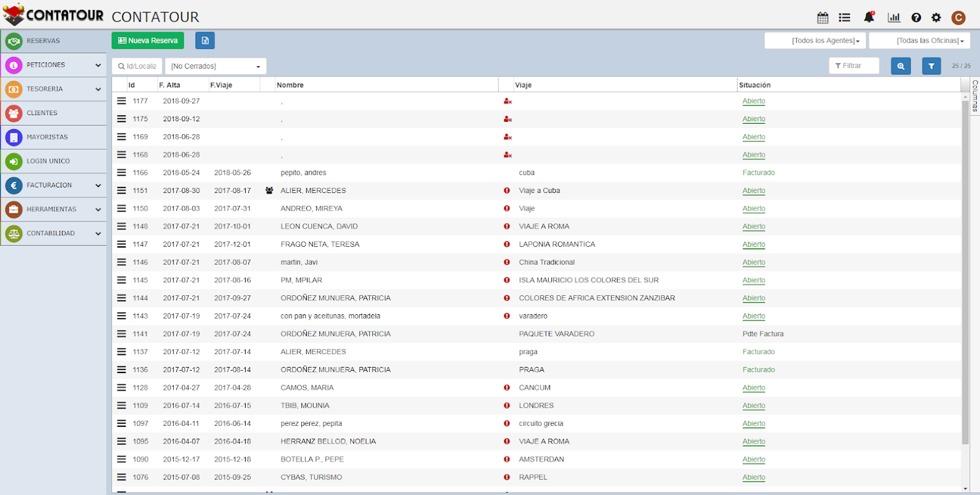Open row menu for reservation 1166
This screenshot has height=495, width=980.
(121, 173)
